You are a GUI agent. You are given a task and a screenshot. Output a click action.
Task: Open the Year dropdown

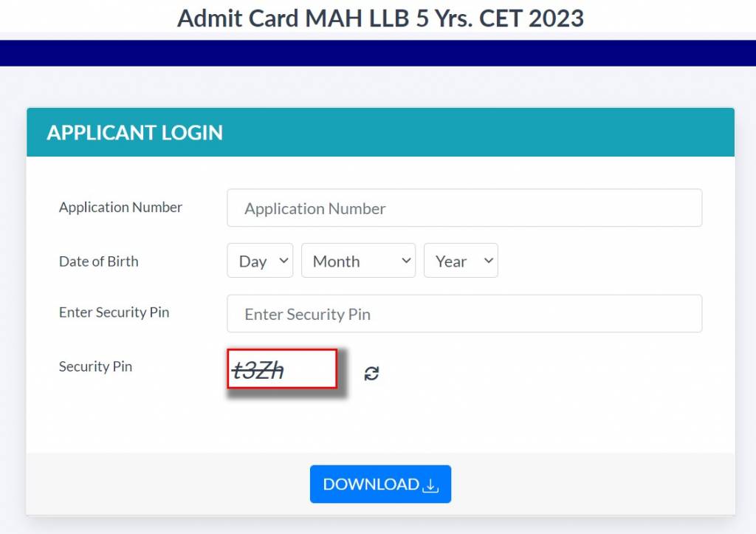(460, 261)
